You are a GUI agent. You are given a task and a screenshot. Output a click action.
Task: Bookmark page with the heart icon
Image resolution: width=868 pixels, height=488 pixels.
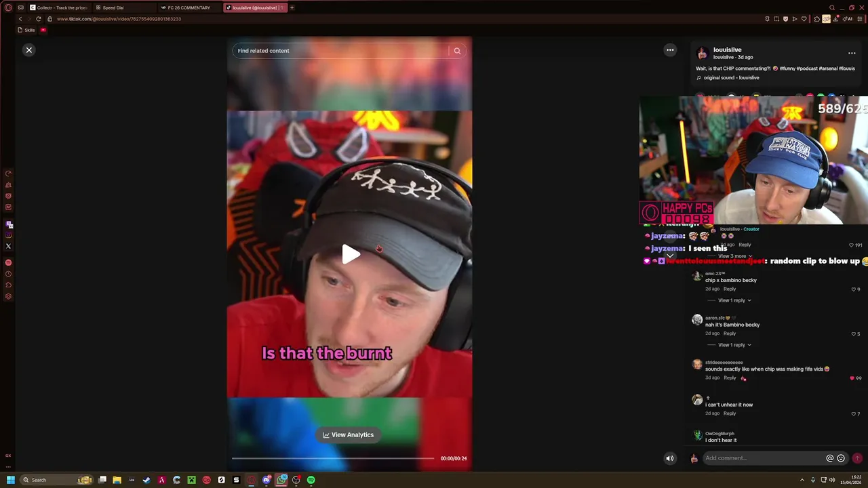click(804, 19)
